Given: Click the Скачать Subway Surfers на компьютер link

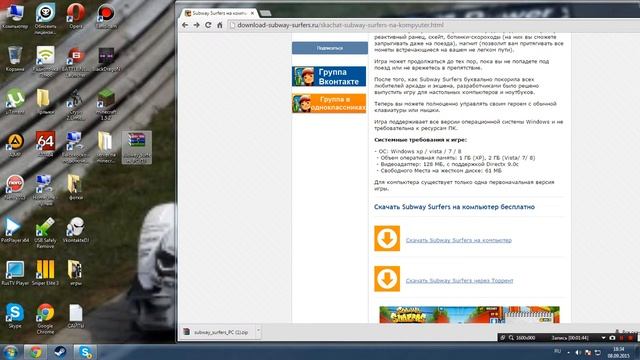Looking at the screenshot, I should point(458,240).
